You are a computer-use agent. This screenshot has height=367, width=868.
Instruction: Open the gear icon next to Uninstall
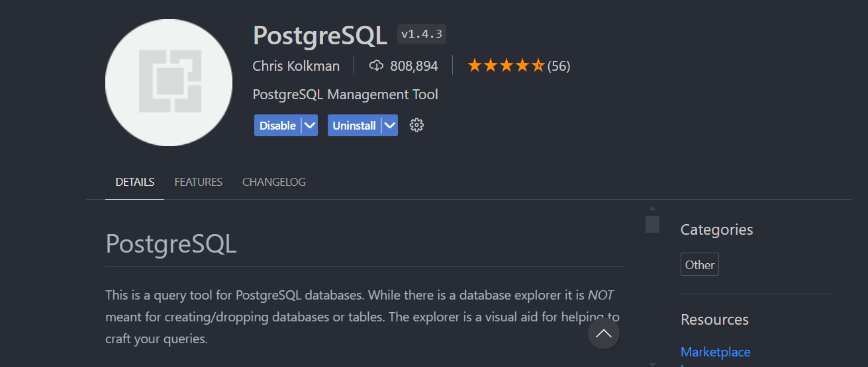[x=416, y=126]
